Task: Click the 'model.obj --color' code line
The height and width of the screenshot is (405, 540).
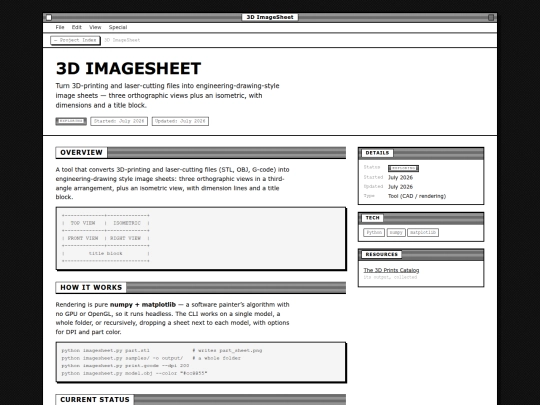Action: tap(134, 373)
